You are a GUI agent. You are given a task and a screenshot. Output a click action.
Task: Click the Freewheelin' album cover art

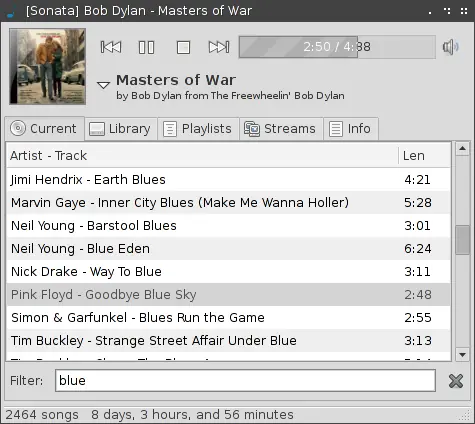coord(47,66)
